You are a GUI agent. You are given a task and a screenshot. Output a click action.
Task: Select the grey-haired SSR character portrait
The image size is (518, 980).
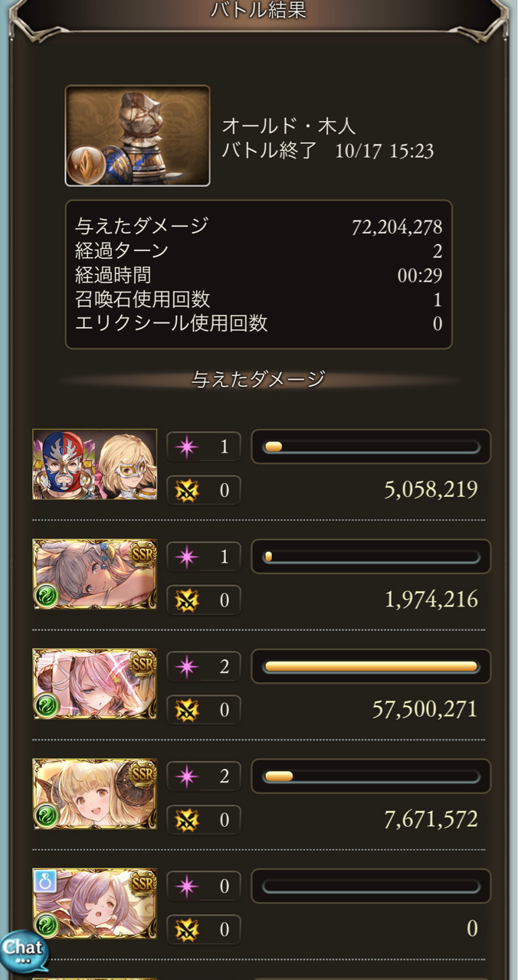(x=94, y=574)
